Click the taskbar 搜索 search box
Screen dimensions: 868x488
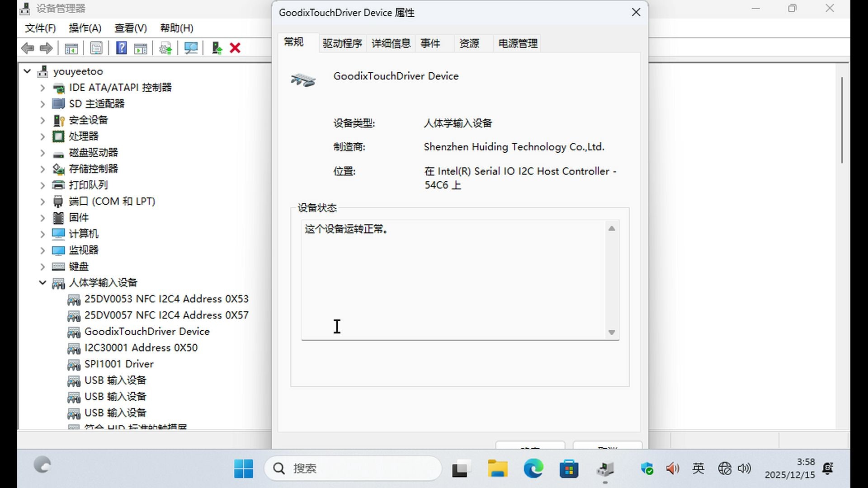click(x=353, y=469)
